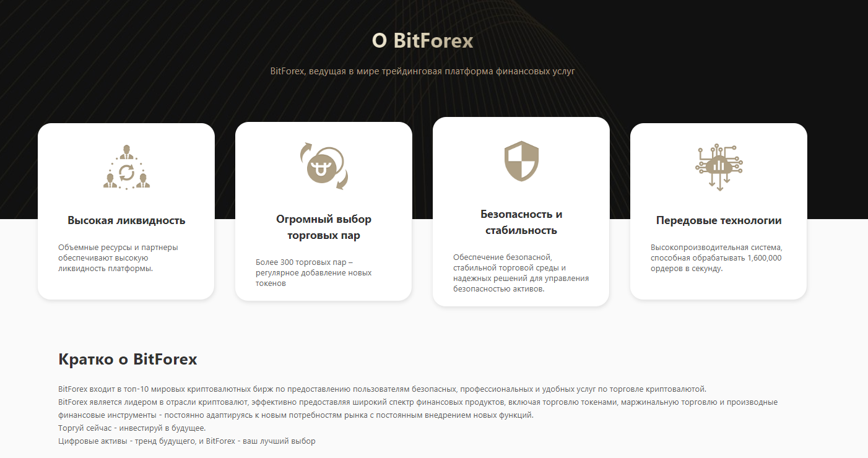Click the coin exchange arrows icon

coord(324,166)
